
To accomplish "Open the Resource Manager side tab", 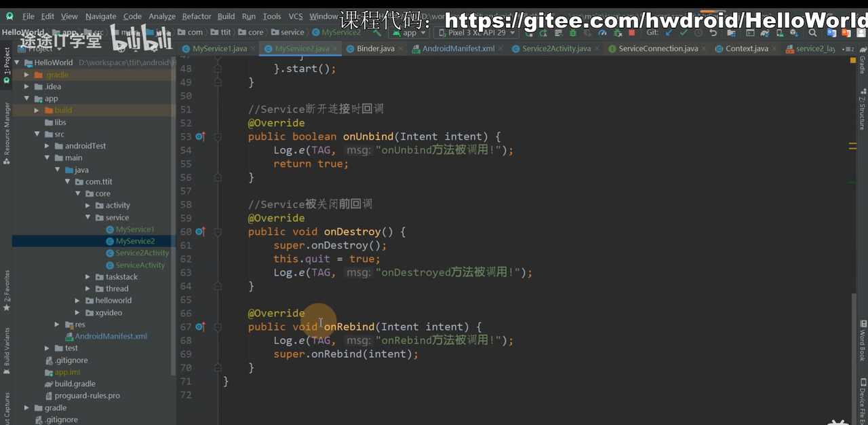I will click(7, 134).
